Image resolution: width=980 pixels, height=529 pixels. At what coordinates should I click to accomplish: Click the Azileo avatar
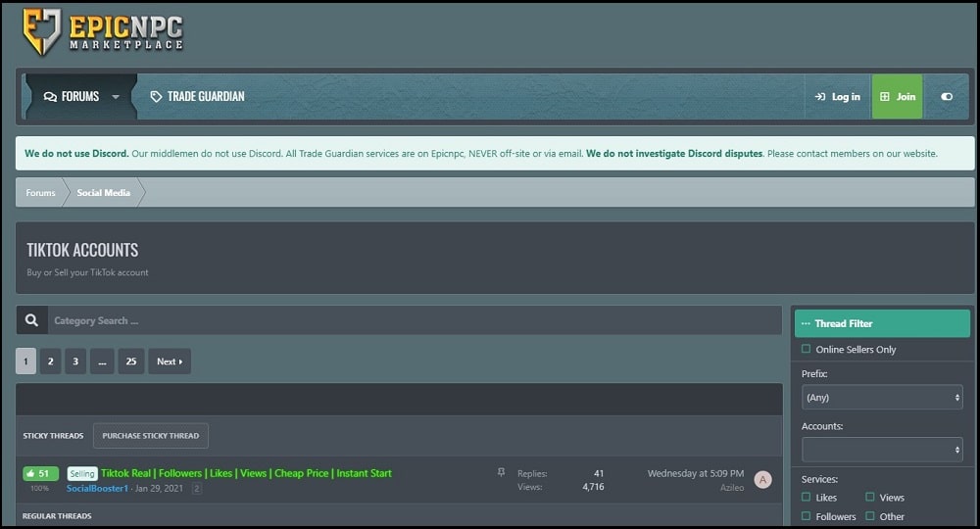(x=762, y=480)
